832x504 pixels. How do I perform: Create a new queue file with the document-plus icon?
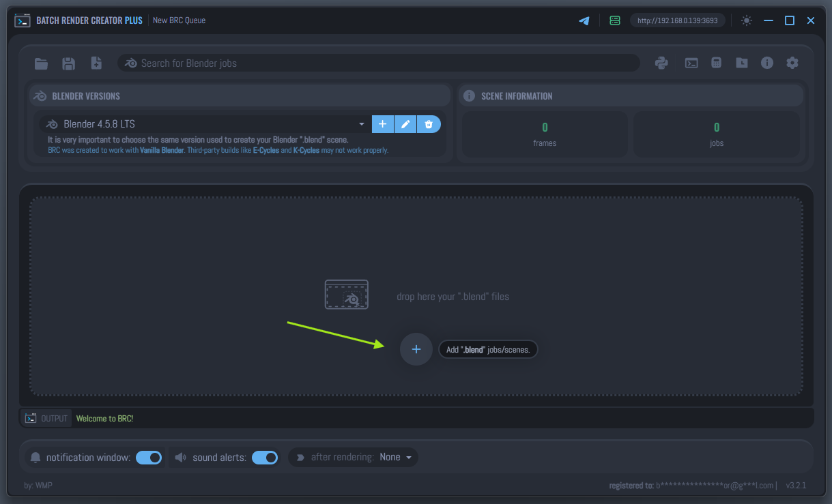[96, 63]
